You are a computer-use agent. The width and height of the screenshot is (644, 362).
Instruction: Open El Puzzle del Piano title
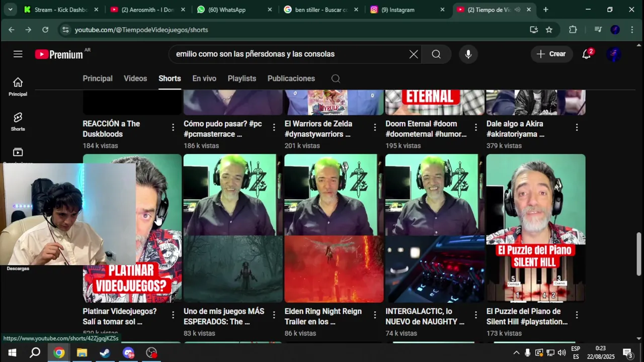[527, 316]
